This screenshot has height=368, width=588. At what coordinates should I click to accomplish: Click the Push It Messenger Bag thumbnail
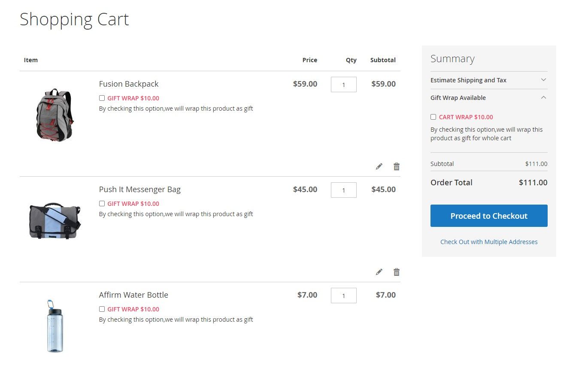[x=55, y=220]
